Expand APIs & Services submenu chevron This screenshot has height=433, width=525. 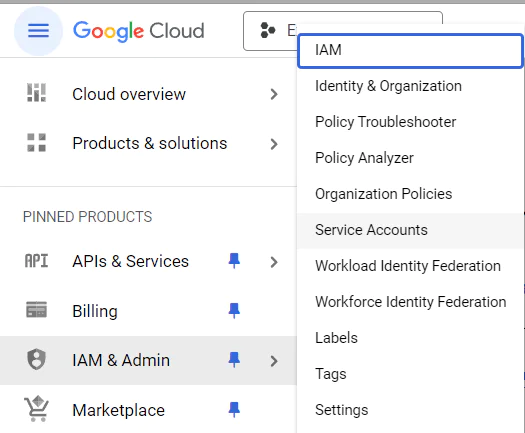coord(274,262)
